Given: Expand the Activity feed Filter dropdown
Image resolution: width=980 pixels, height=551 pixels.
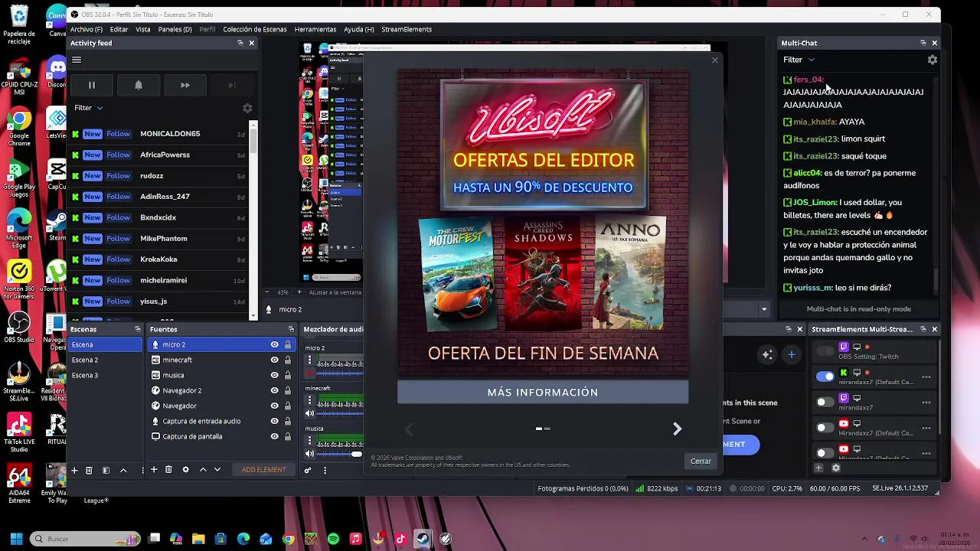Looking at the screenshot, I should (x=89, y=108).
